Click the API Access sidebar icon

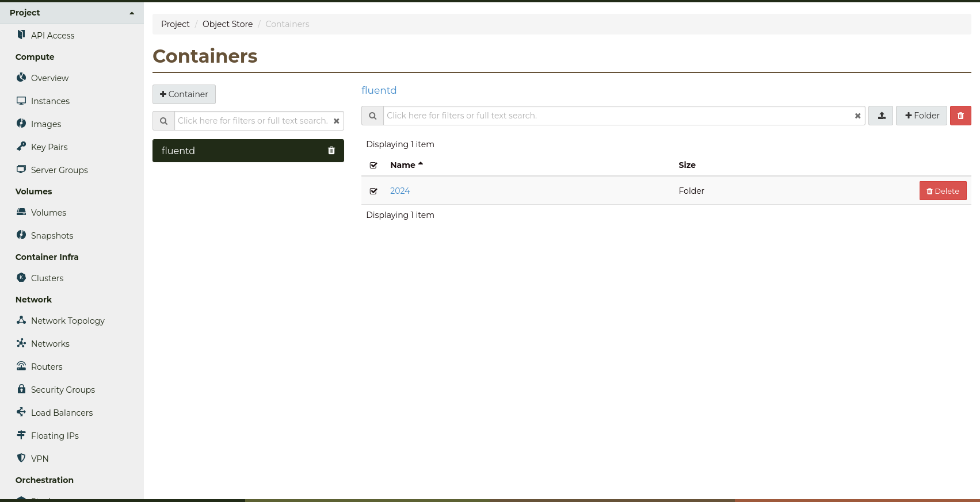21,35
